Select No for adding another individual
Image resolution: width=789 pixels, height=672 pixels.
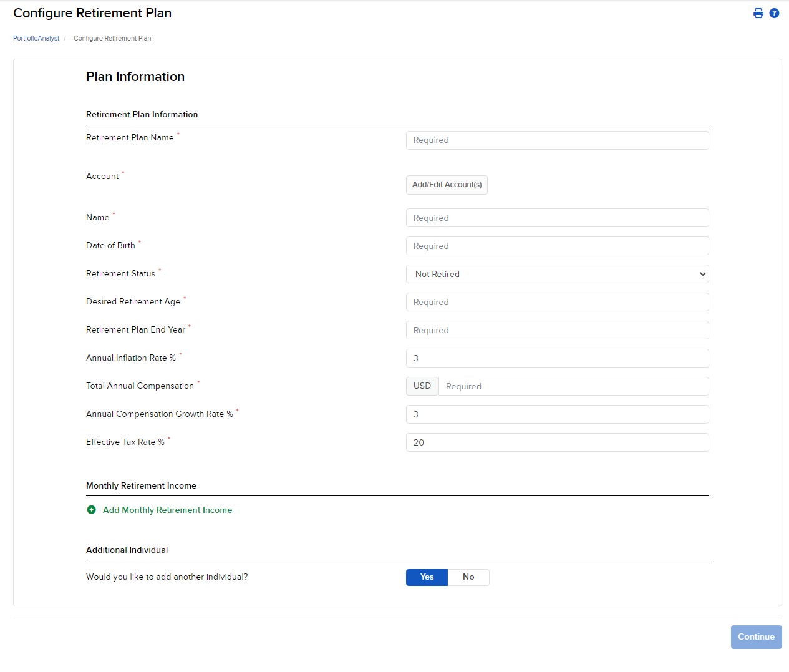[x=468, y=577]
